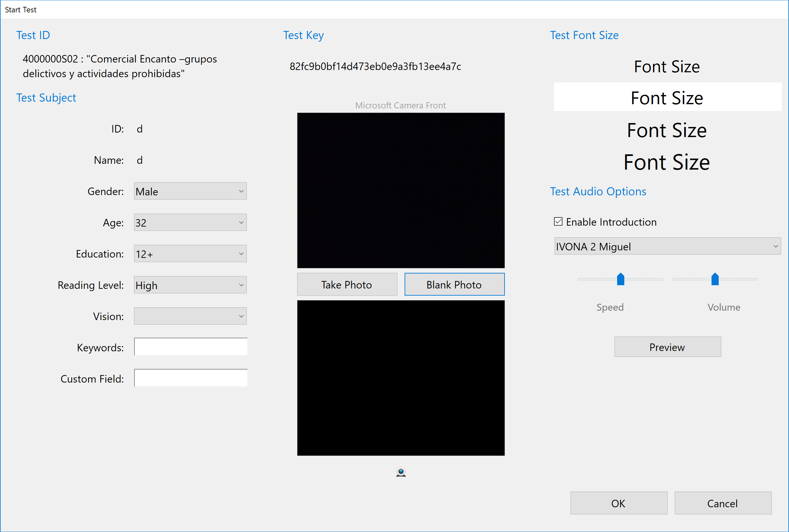
Task: Click the Speed label under the slider
Action: click(x=610, y=307)
